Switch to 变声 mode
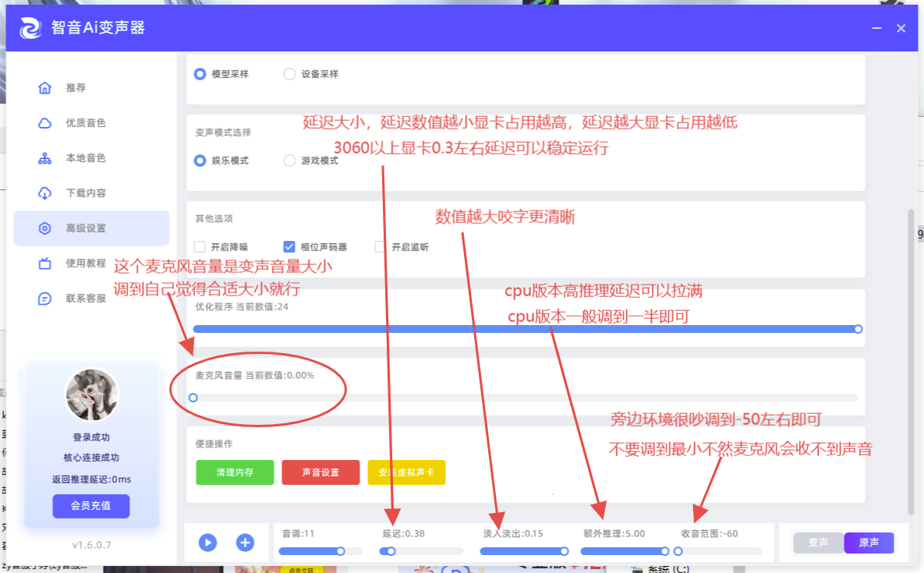This screenshot has width=924, height=573. click(x=819, y=543)
